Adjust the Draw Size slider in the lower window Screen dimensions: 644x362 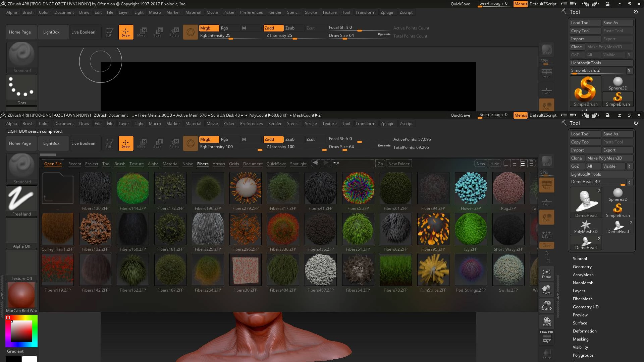pyautogui.click(x=360, y=147)
